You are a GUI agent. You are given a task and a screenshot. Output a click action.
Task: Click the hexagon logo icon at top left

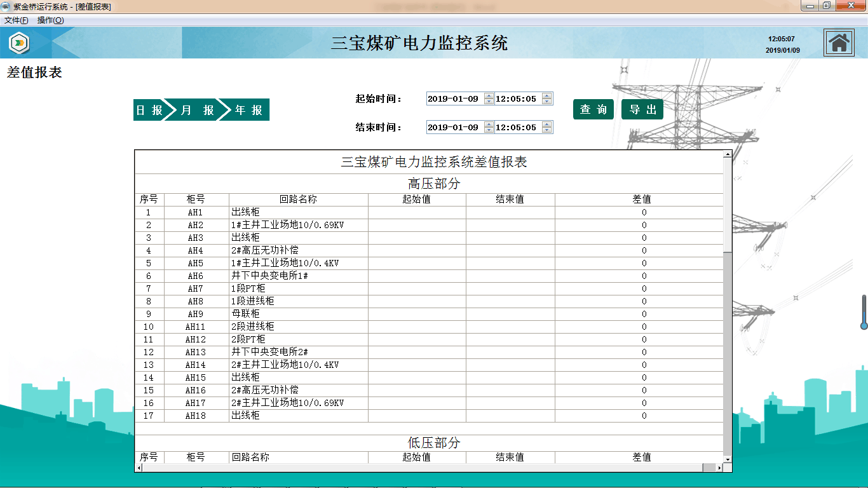tap(19, 43)
